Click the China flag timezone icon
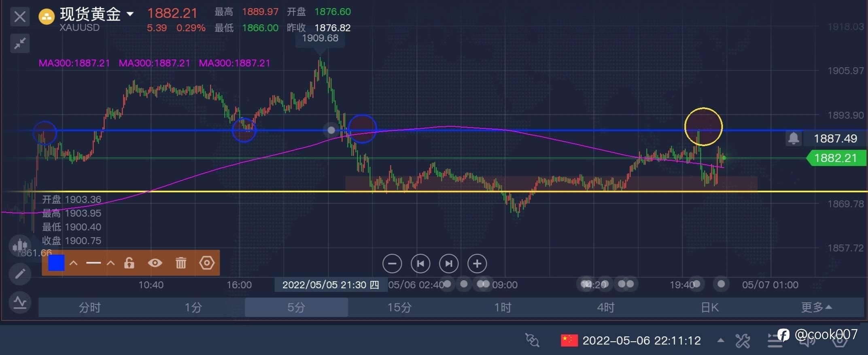 point(569,340)
